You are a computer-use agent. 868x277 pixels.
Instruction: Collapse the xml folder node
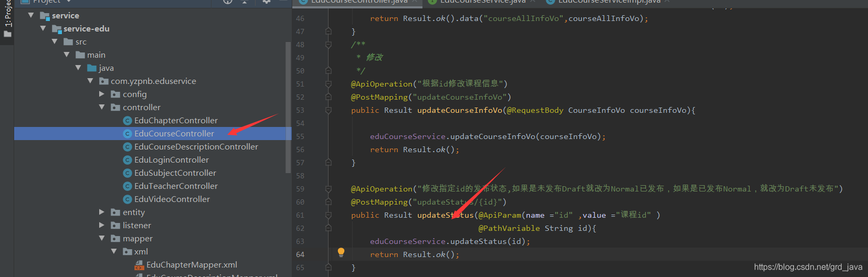[114, 252]
